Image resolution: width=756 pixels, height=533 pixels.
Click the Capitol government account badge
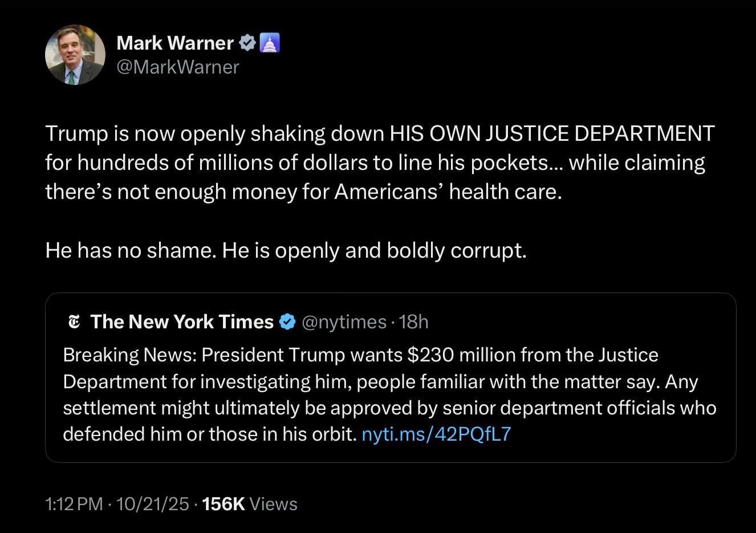pos(270,43)
